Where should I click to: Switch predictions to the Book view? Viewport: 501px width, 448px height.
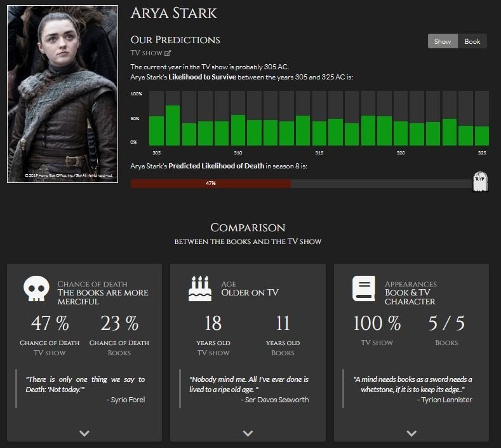point(472,41)
